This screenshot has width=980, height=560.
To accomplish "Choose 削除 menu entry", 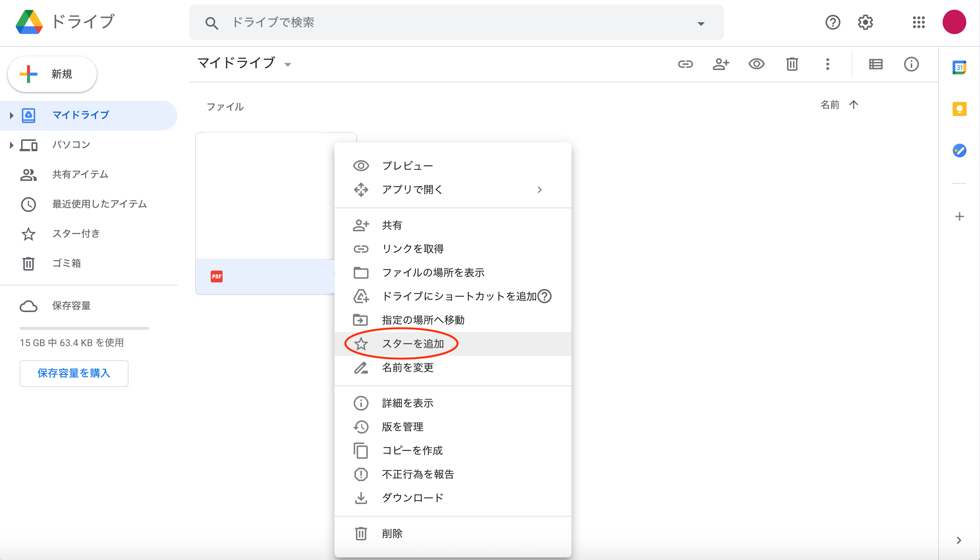I will pyautogui.click(x=453, y=534).
